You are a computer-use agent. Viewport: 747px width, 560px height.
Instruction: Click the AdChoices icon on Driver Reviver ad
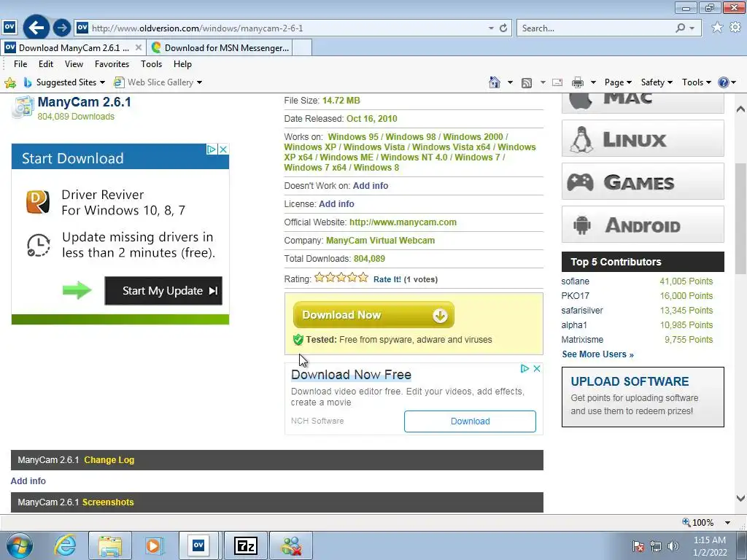pos(212,149)
